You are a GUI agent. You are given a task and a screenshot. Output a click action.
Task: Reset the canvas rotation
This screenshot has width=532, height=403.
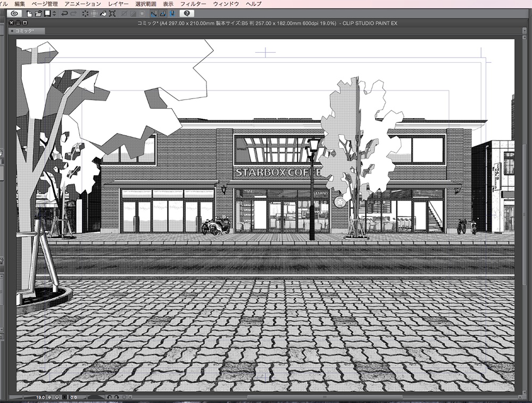(124, 397)
